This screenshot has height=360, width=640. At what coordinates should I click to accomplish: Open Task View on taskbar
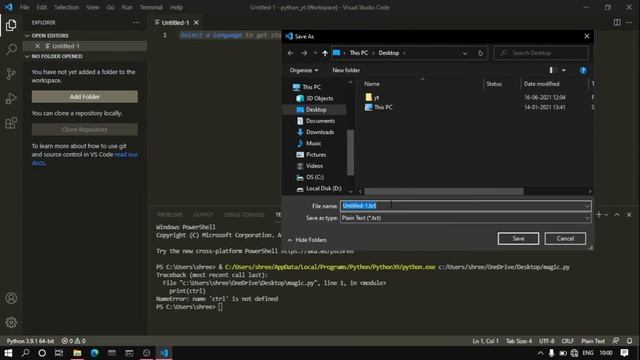59,353
